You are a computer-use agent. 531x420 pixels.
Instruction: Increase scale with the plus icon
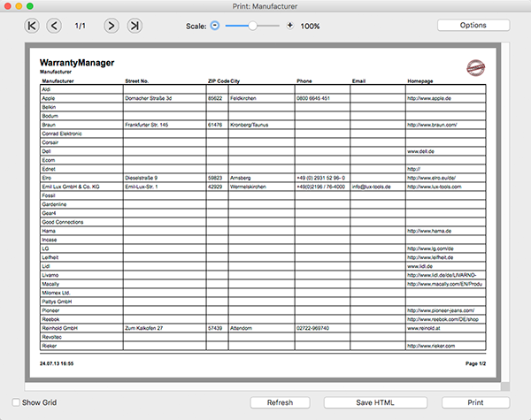point(290,26)
